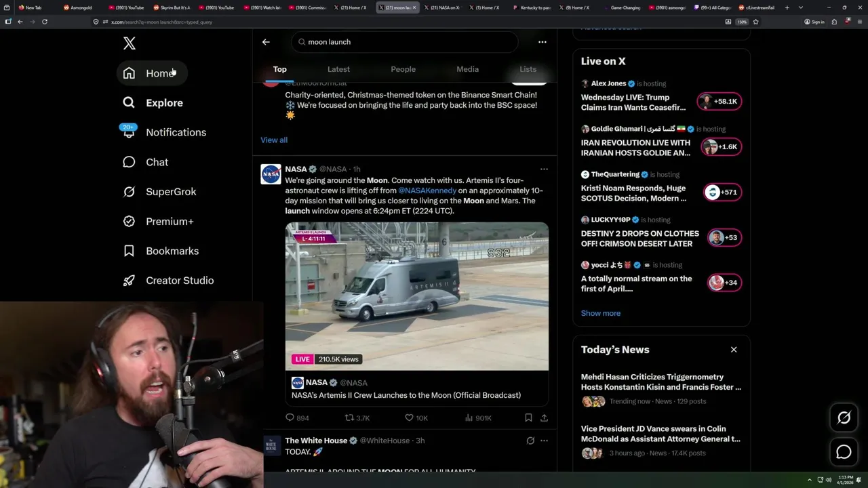This screenshot has height=488, width=868.
Task: Open the floating Grok button
Action: tap(844, 418)
